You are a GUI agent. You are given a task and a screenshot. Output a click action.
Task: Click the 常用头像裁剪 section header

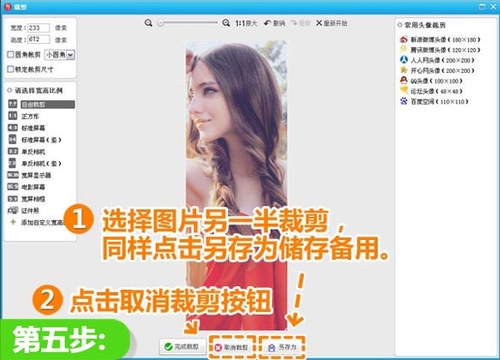click(x=425, y=25)
